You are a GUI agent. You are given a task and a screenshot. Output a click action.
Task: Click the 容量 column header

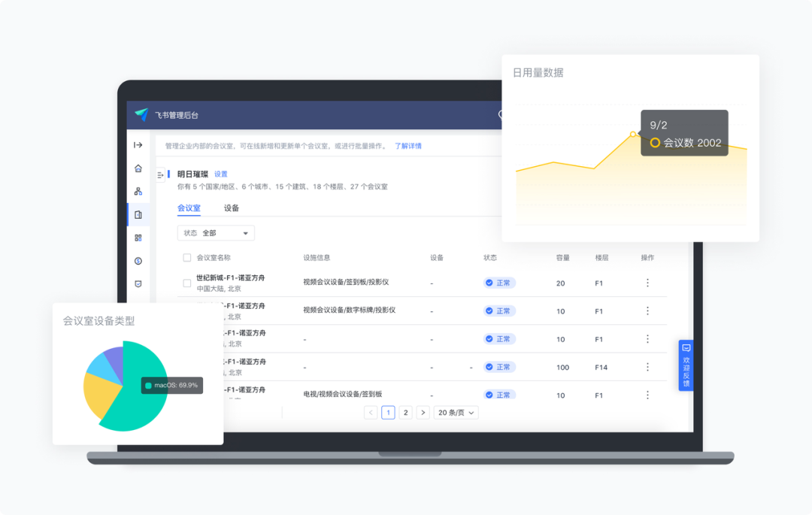563,257
